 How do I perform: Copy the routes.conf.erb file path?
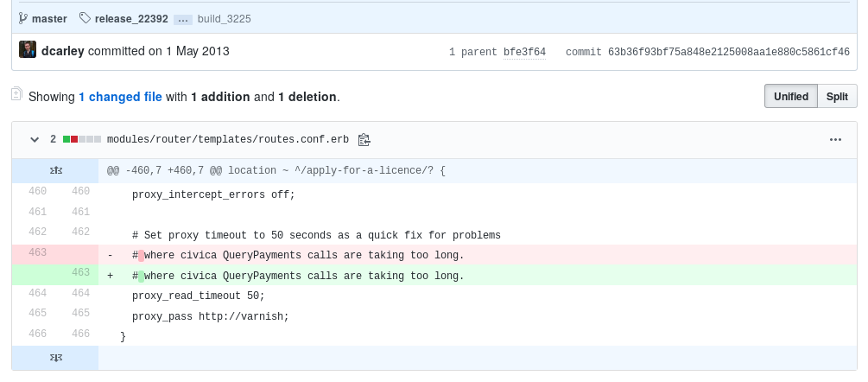(364, 140)
